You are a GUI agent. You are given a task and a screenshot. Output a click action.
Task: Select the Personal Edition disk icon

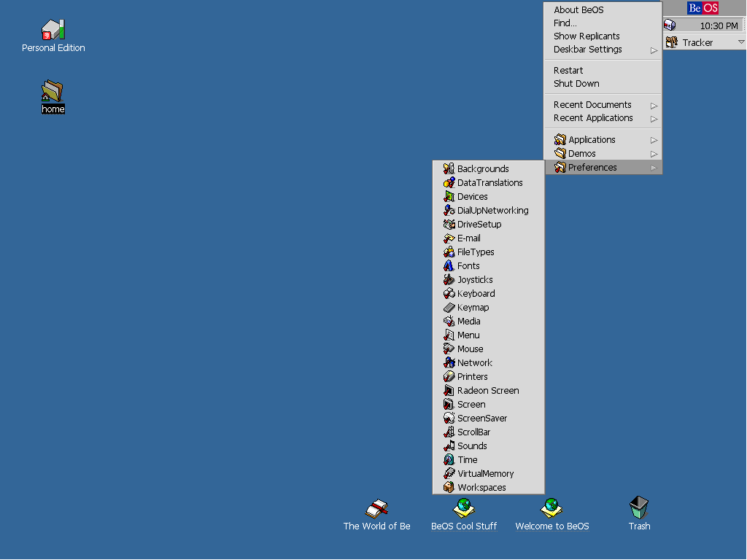(53, 29)
